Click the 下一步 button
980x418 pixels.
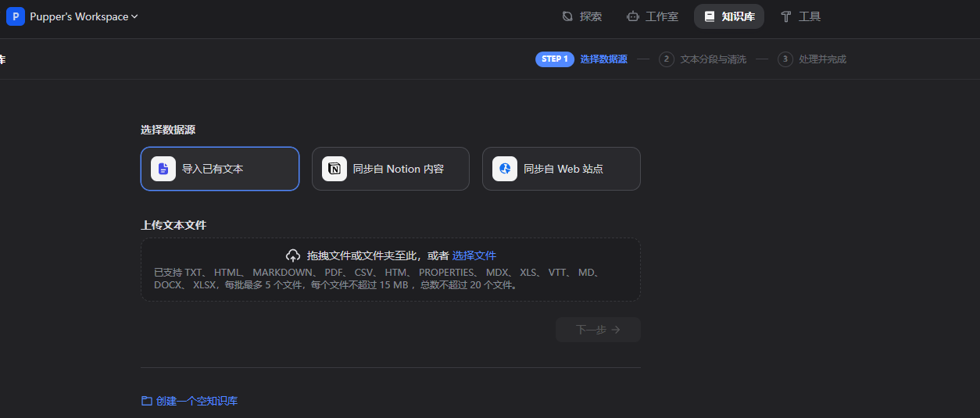pyautogui.click(x=598, y=330)
